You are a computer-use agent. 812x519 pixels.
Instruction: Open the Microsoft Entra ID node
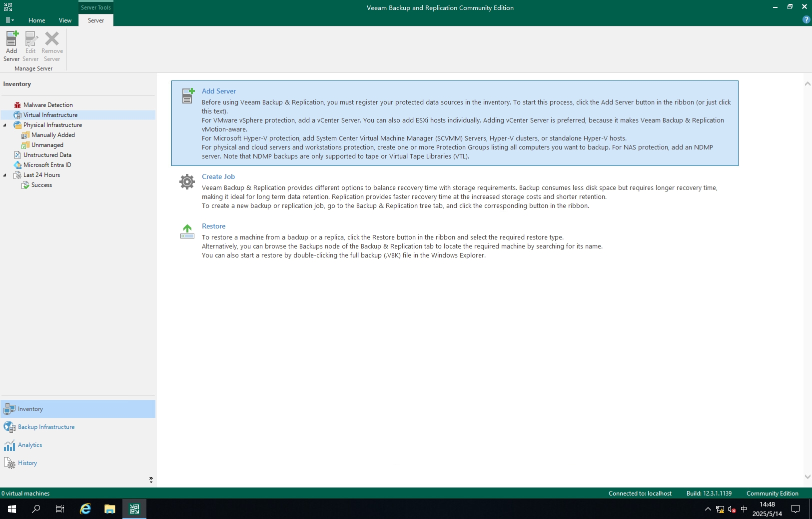pyautogui.click(x=47, y=165)
